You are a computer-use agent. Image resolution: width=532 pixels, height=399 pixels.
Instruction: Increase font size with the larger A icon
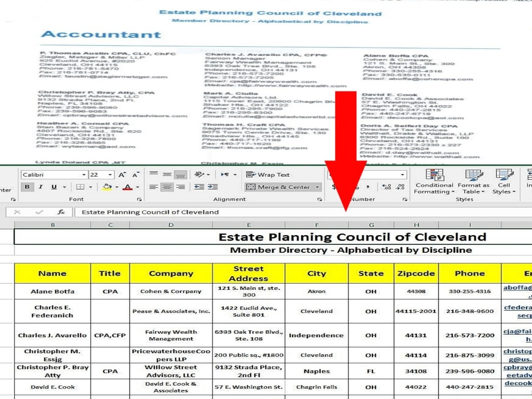click(122, 174)
